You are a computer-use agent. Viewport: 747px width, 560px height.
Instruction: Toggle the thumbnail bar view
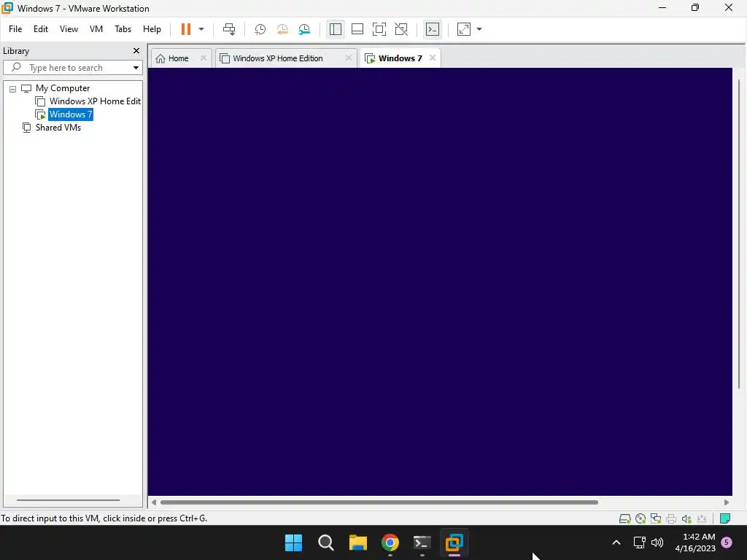[x=357, y=29]
